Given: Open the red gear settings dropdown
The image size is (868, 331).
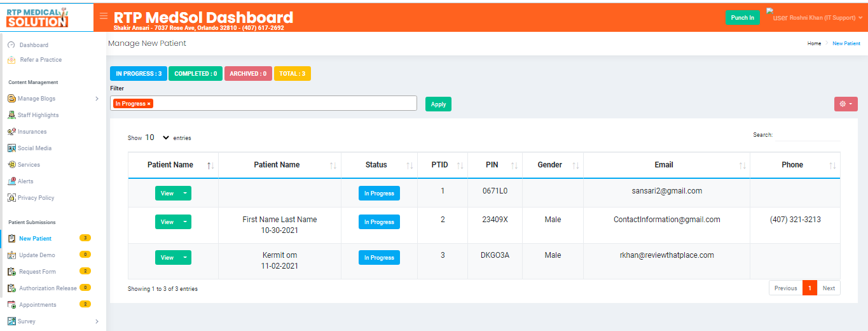Looking at the screenshot, I should (846, 104).
